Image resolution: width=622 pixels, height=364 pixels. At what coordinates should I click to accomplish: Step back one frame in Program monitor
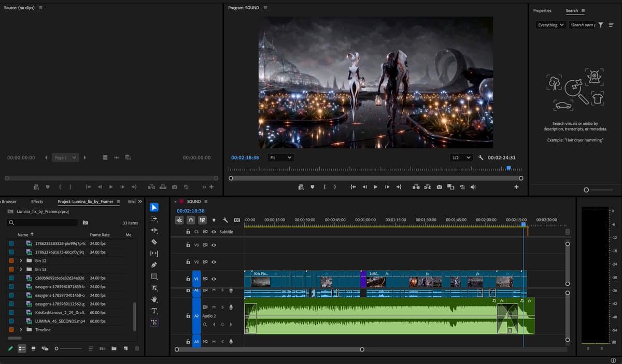click(x=364, y=187)
